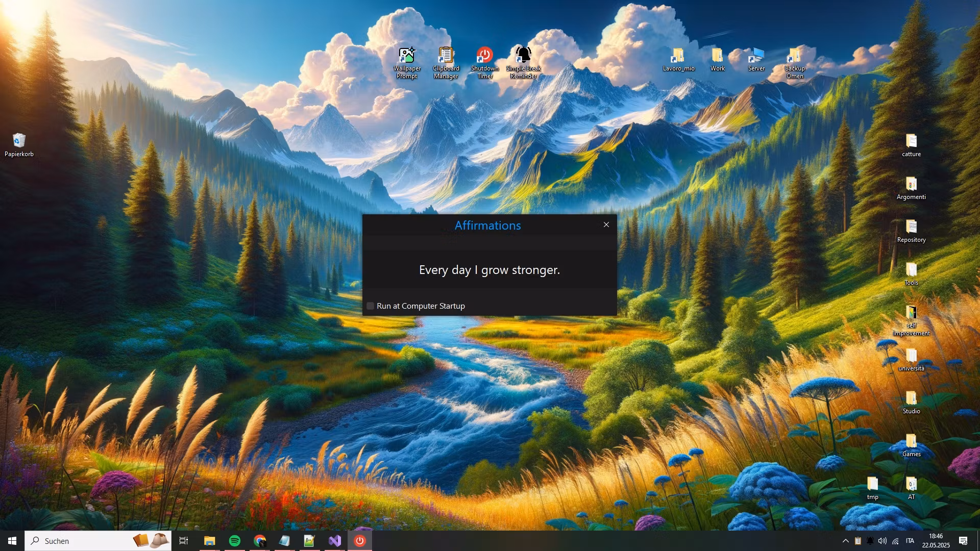Select the AT folder icon

(x=911, y=488)
